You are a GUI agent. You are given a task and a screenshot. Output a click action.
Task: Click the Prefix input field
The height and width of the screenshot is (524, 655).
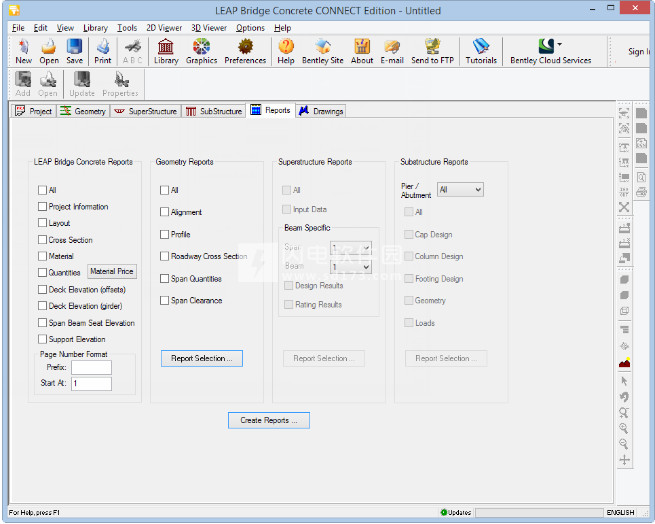(x=91, y=367)
